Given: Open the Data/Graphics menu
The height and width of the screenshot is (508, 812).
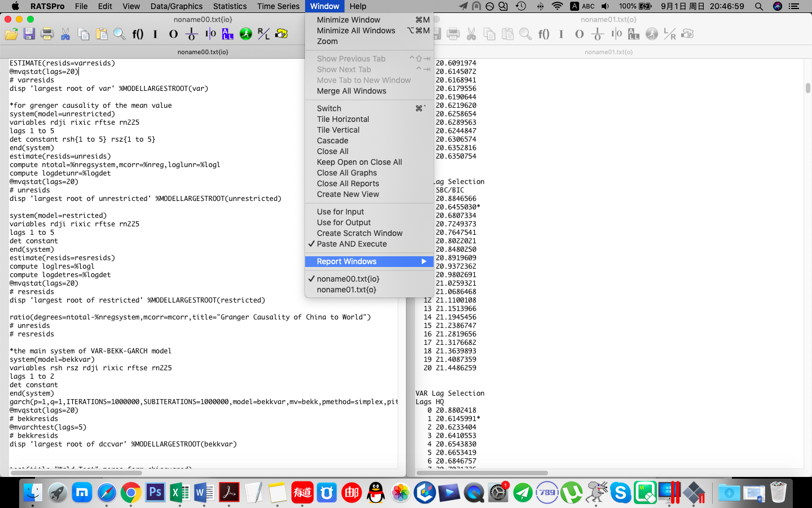Looking at the screenshot, I should (176, 6).
